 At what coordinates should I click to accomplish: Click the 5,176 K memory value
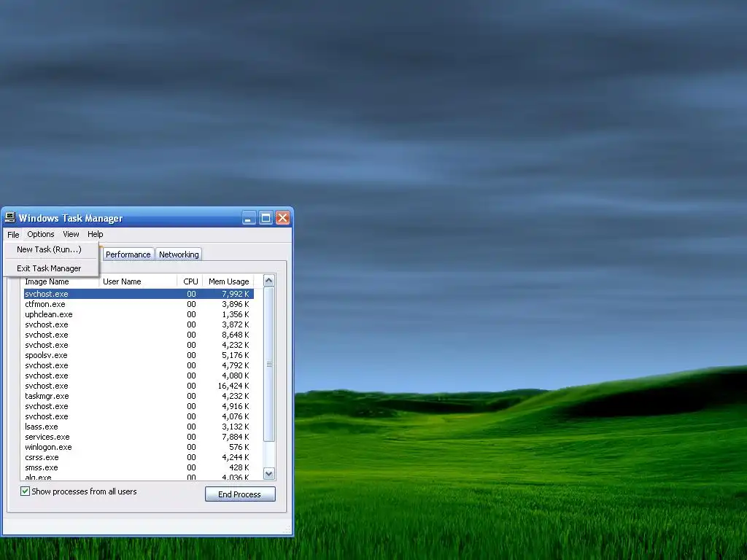[236, 356]
